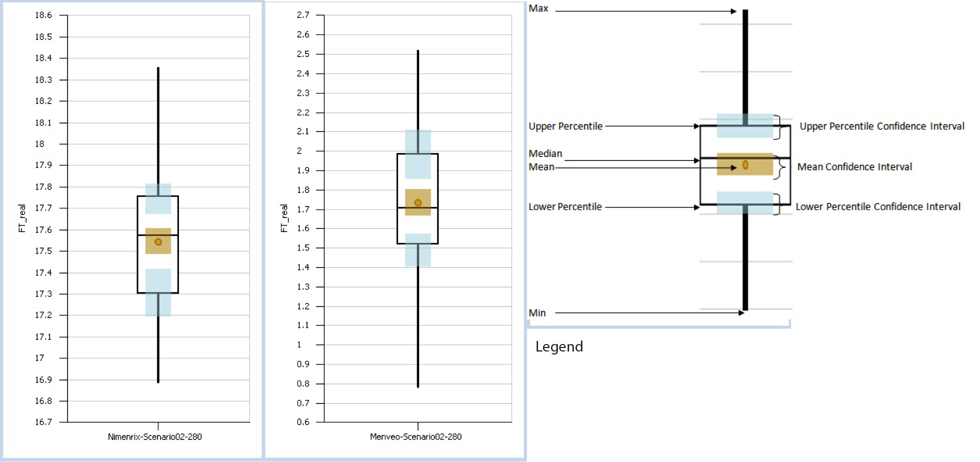Click the brace beside Upper Percentile Confidence Interval
The height and width of the screenshot is (462, 980).
(777, 126)
